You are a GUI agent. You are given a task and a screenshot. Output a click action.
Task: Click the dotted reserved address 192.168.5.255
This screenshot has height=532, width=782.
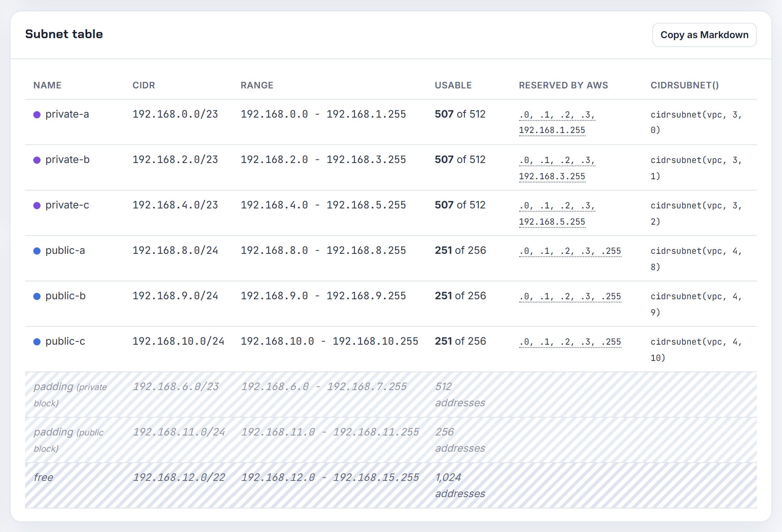[552, 222]
